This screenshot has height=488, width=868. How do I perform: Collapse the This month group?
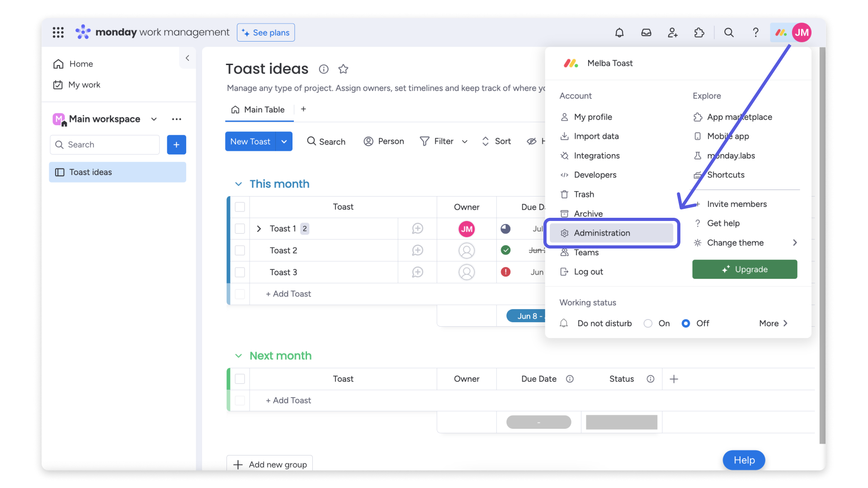pos(238,184)
